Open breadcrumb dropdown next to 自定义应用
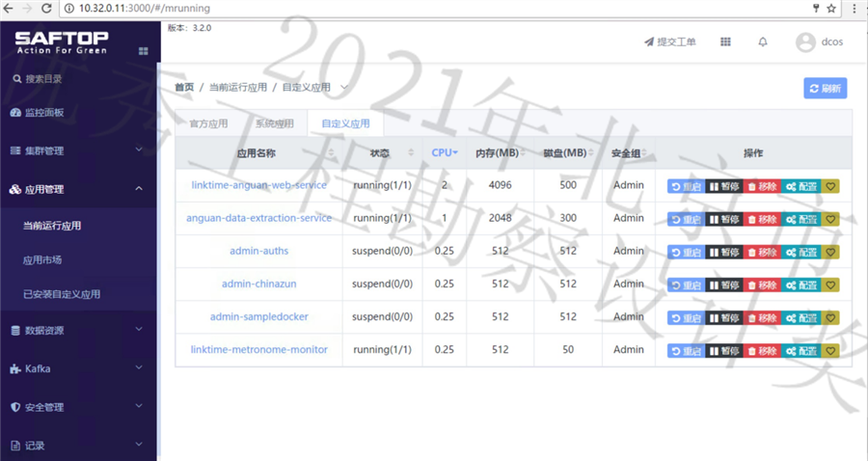 [x=344, y=88]
